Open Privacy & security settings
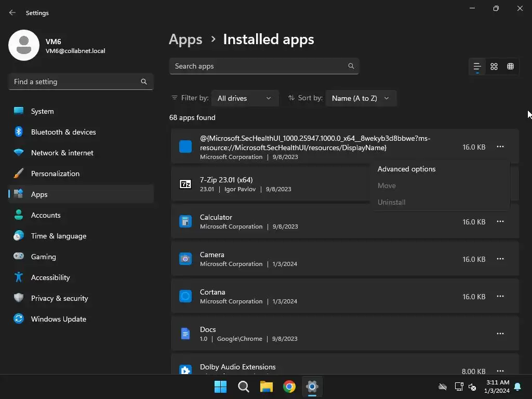532x399 pixels. 59,298
